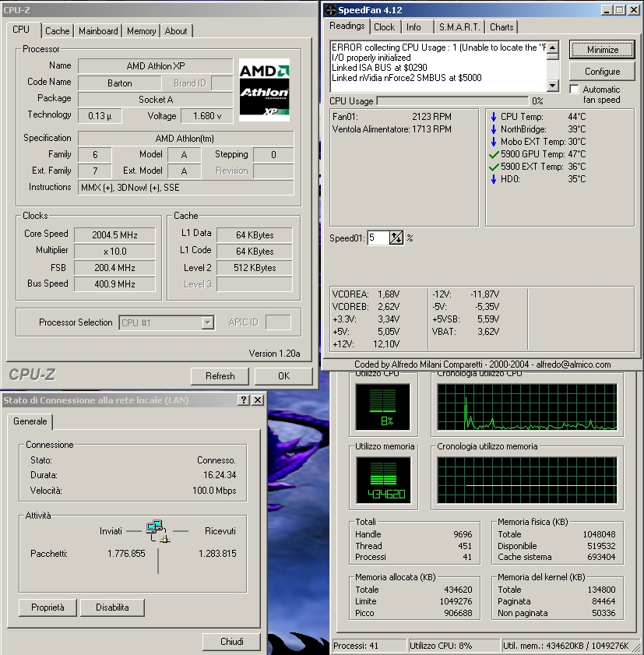Click SpeedFan Minimize button

point(602,50)
